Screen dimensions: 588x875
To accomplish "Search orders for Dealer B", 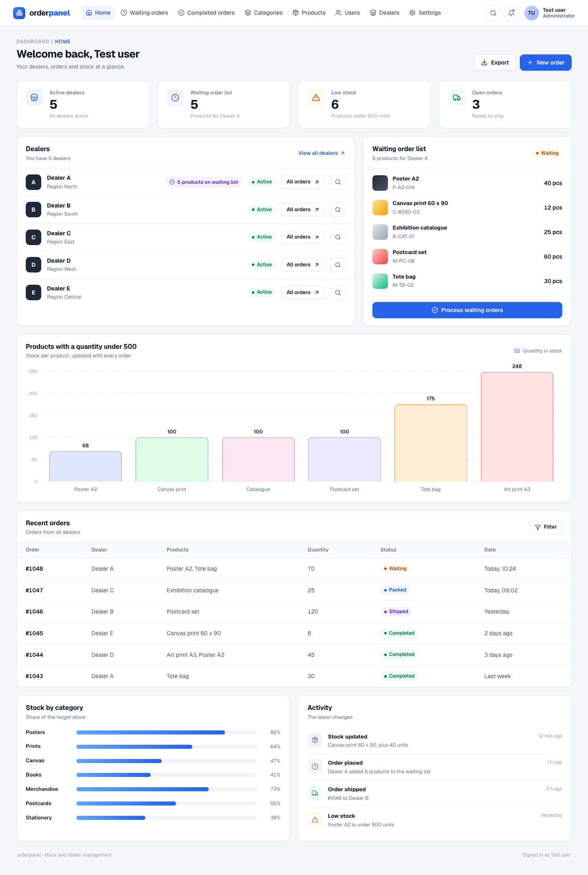I will pyautogui.click(x=338, y=210).
